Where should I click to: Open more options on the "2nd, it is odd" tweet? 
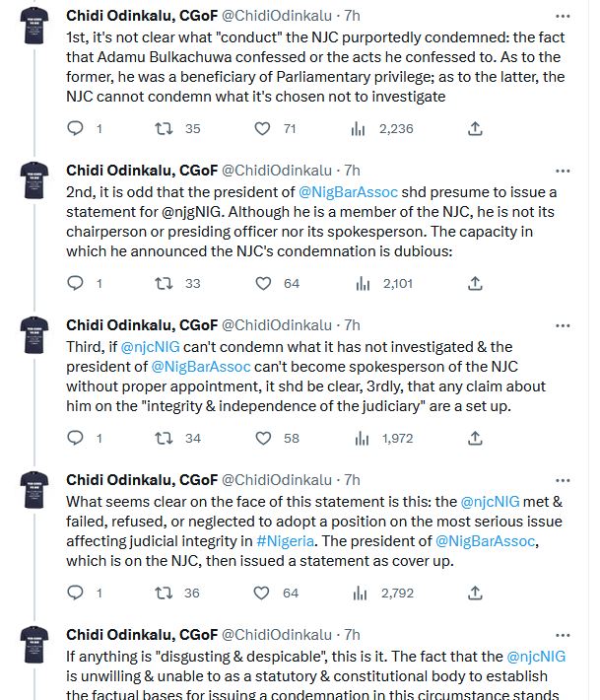[x=563, y=171]
